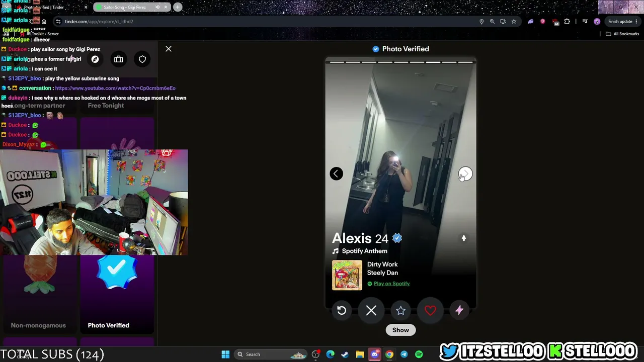Open the Chrome profile avatar

coord(597,22)
